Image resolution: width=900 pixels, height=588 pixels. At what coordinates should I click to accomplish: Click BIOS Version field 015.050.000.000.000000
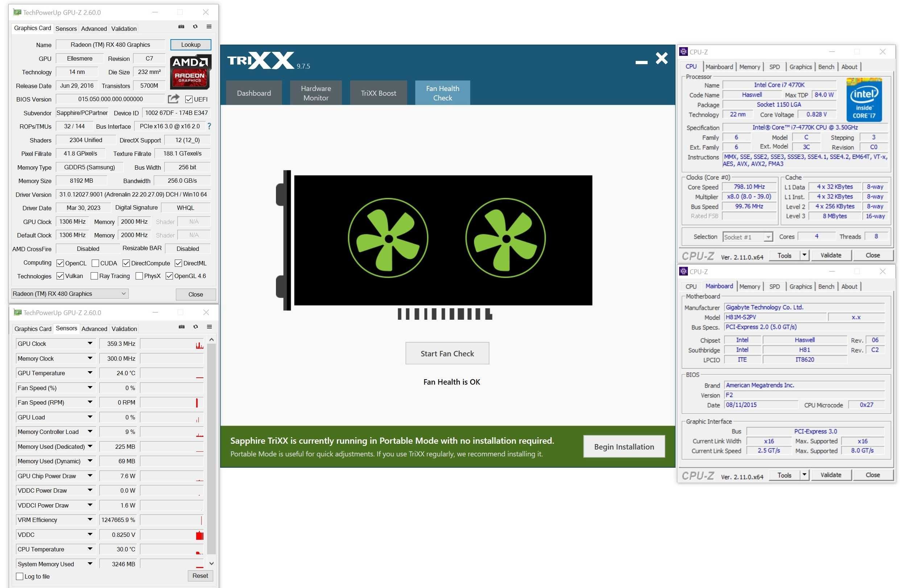[x=111, y=99]
